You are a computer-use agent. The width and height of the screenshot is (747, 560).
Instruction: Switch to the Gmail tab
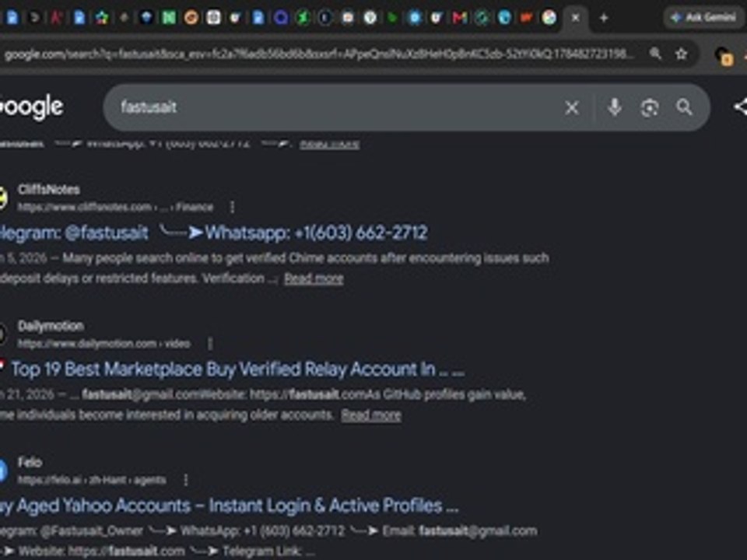click(459, 18)
